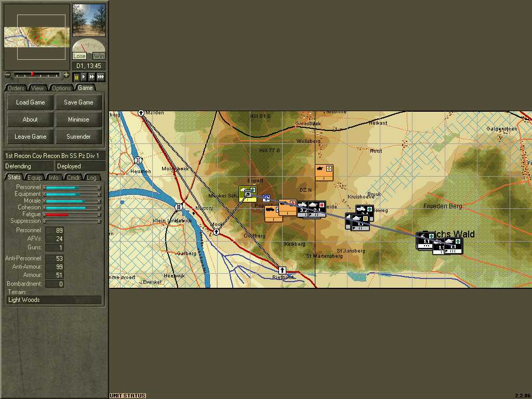Open the View tab

(37, 88)
